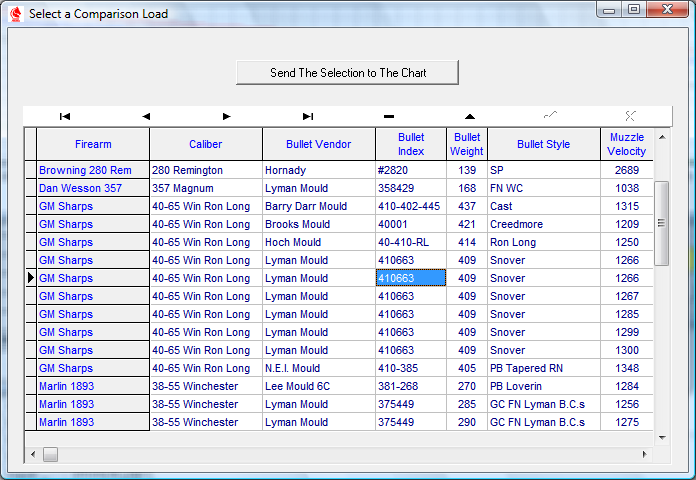Select the Dan Wesson 357 row
The image size is (696, 480).
[92, 189]
